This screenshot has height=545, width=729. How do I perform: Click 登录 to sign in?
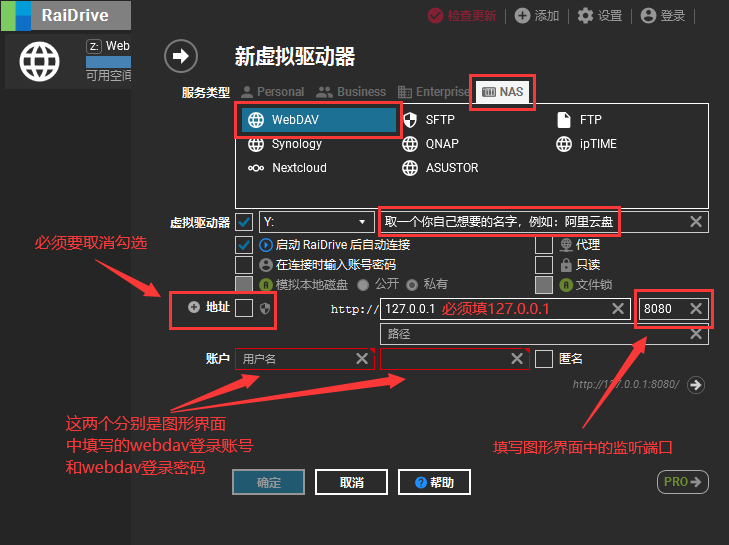(x=663, y=15)
